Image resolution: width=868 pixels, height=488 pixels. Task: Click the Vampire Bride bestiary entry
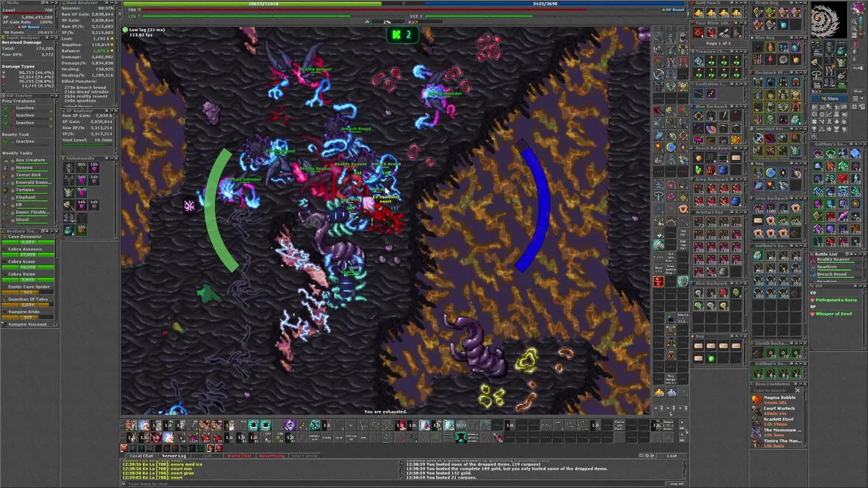pos(27,314)
